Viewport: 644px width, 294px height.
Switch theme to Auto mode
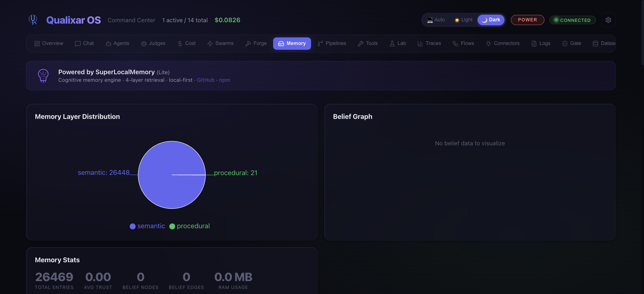pos(436,20)
